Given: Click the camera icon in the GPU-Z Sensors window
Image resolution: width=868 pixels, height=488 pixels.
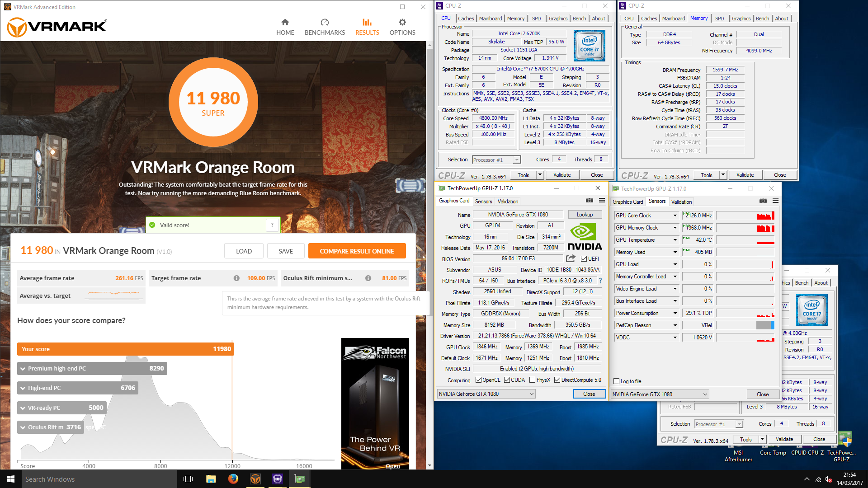Looking at the screenshot, I should tap(763, 201).
